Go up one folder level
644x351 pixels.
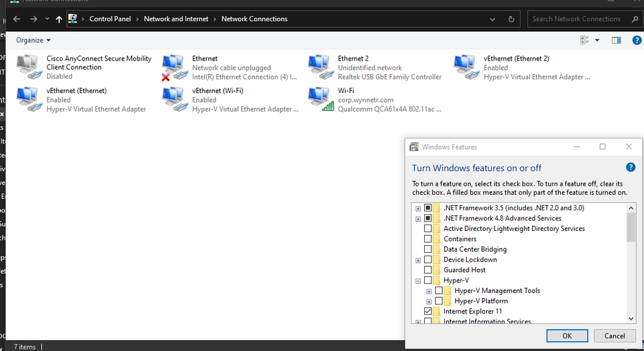pos(59,19)
